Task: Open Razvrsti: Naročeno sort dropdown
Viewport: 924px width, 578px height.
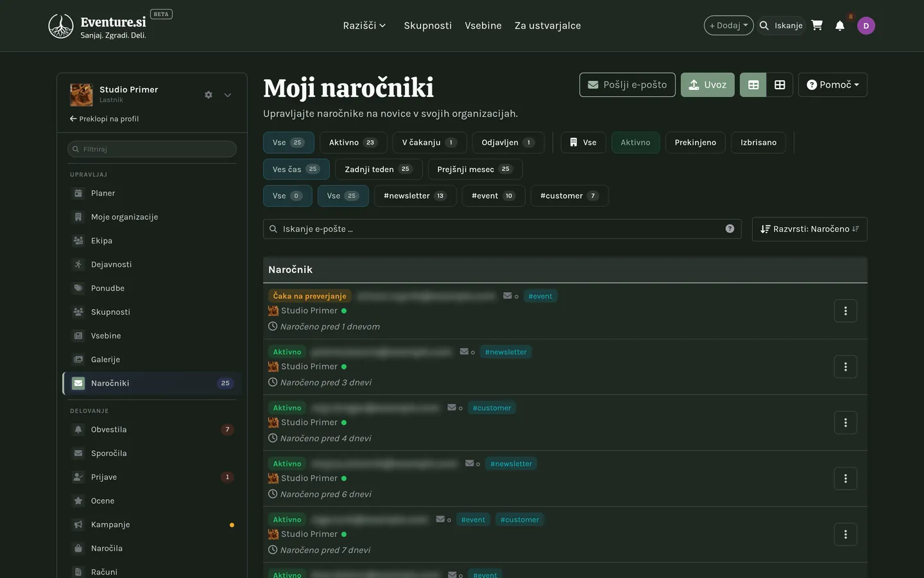Action: point(810,229)
